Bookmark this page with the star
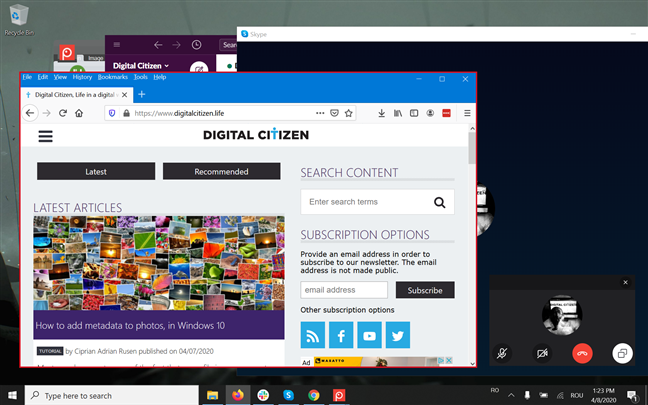The image size is (648, 405). [x=349, y=113]
